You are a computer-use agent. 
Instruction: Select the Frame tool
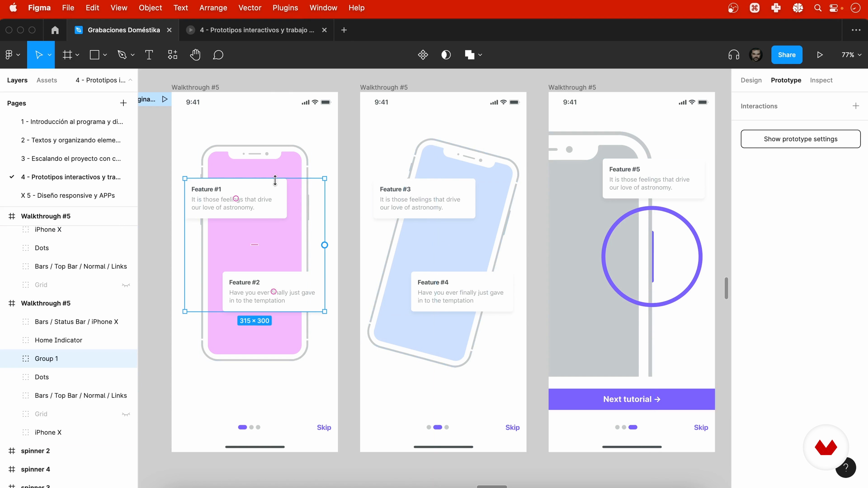[67, 54]
